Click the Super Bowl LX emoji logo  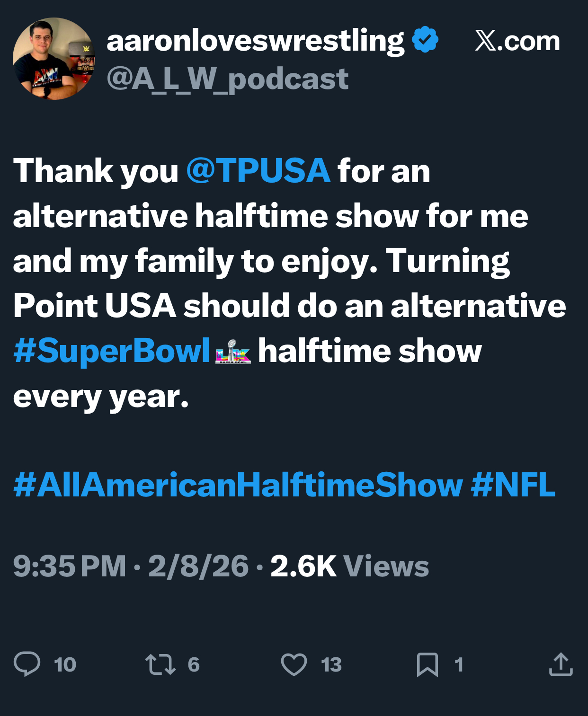pos(233,352)
